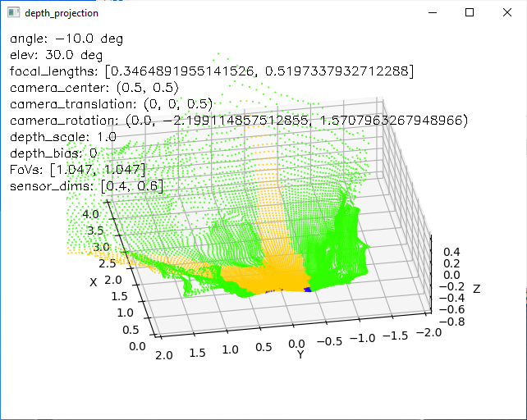Click the blue point cluster in plot
This screenshot has width=527, height=420.
coord(308,290)
